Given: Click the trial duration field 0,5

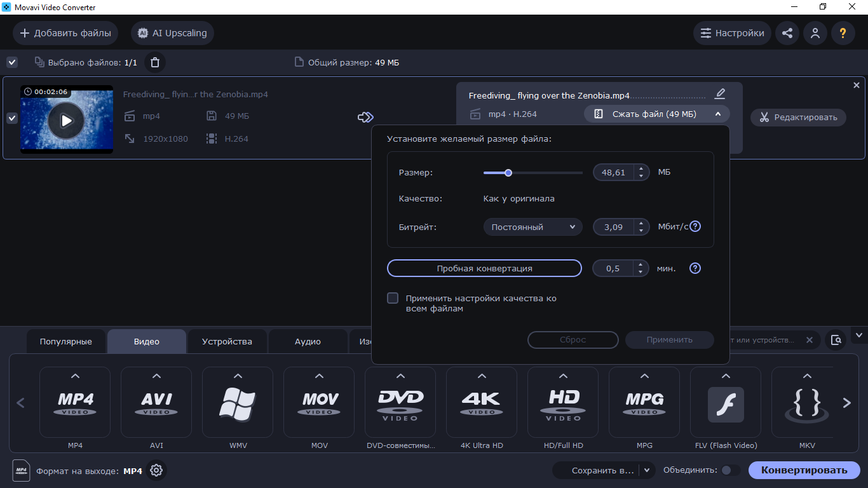Looking at the screenshot, I should [613, 268].
